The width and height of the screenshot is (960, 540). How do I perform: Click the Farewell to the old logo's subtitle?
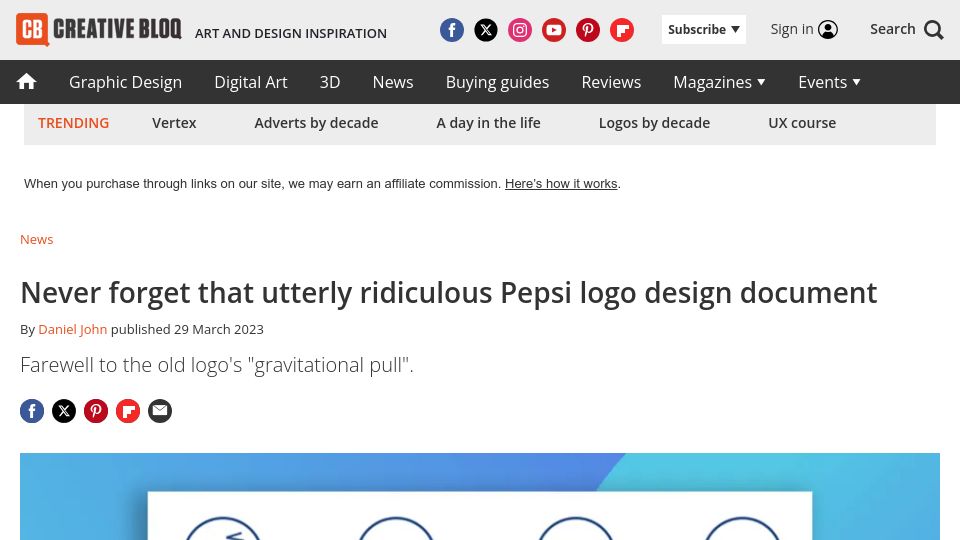(x=217, y=365)
